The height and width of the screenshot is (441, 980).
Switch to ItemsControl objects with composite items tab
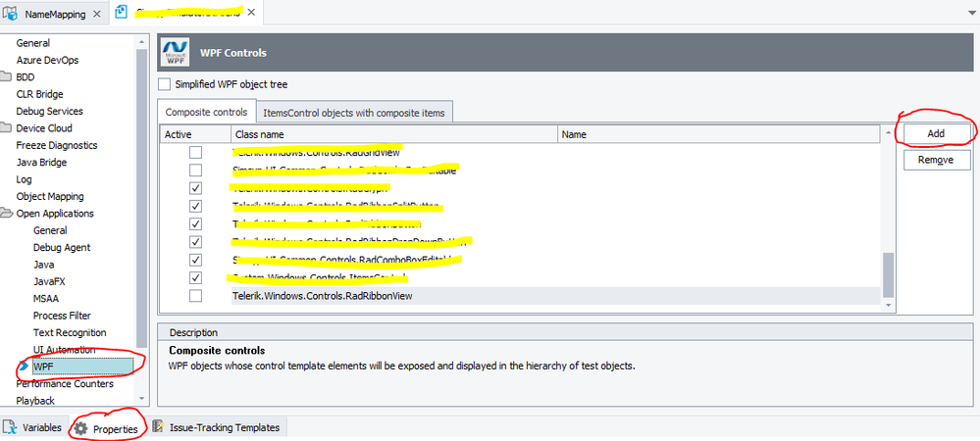[353, 113]
